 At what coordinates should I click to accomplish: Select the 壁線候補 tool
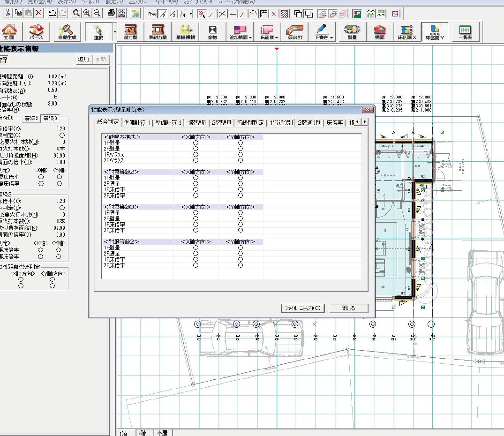[x=186, y=32]
